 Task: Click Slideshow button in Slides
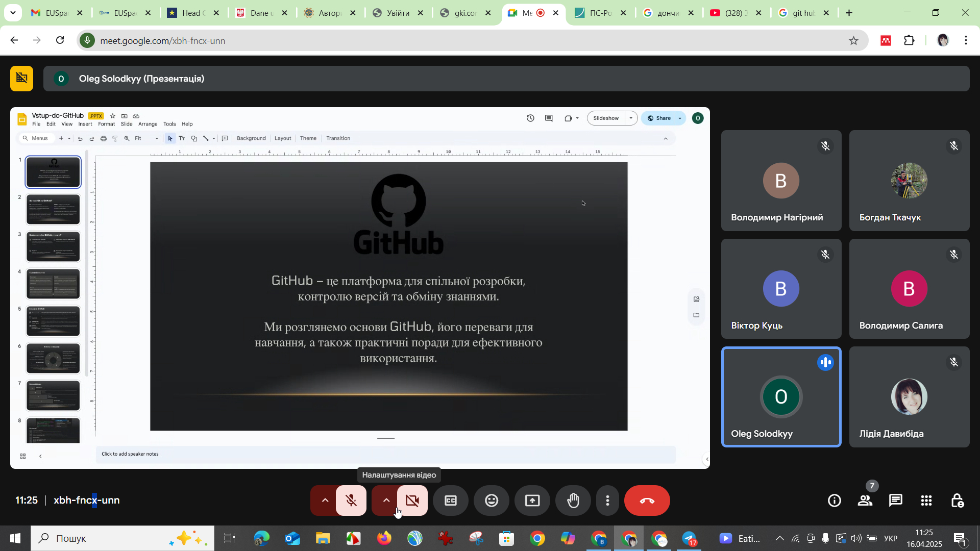pyautogui.click(x=606, y=118)
